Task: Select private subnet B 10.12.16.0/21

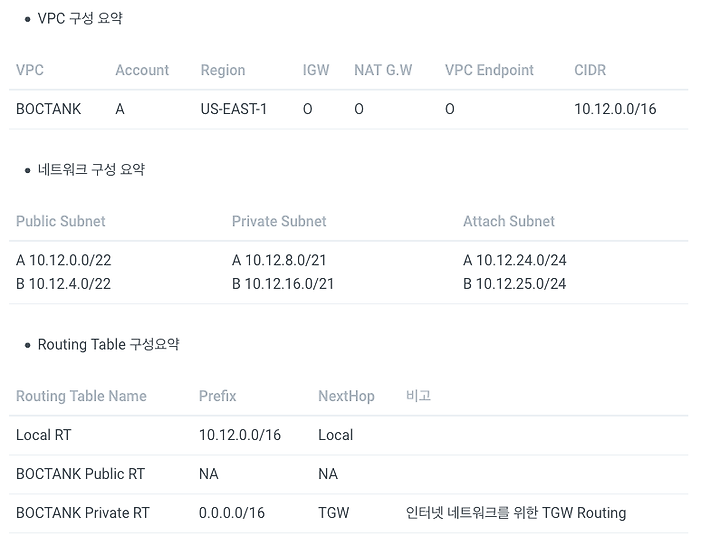Action: [283, 284]
